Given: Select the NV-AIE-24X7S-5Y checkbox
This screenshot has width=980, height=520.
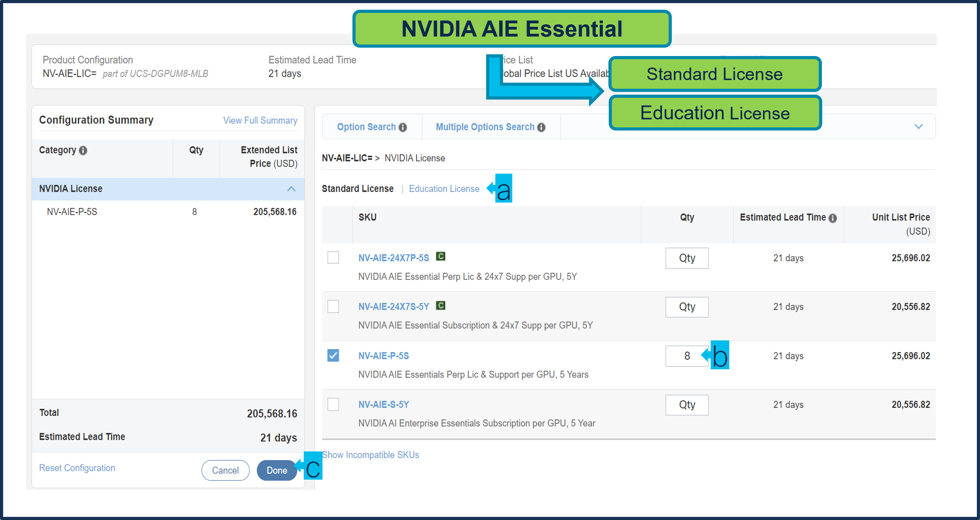Looking at the screenshot, I should [333, 306].
